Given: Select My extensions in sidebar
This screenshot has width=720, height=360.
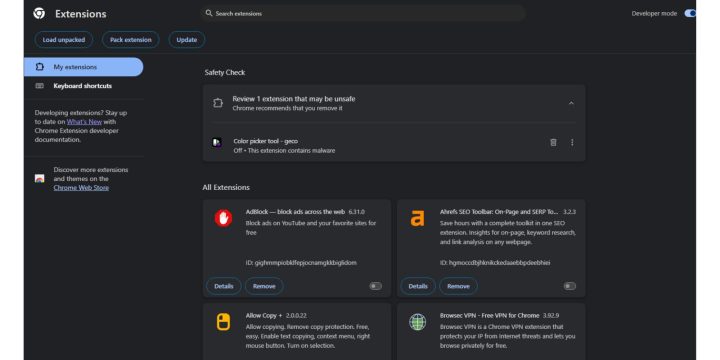Looking at the screenshot, I should (84, 67).
